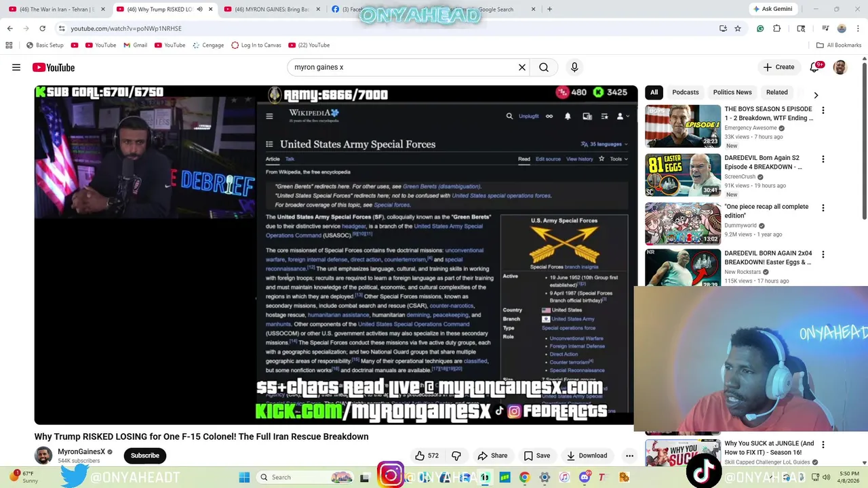Screen dimensions: 868x488
Task: Open All Bookmarks folder
Action: click(x=839, y=45)
